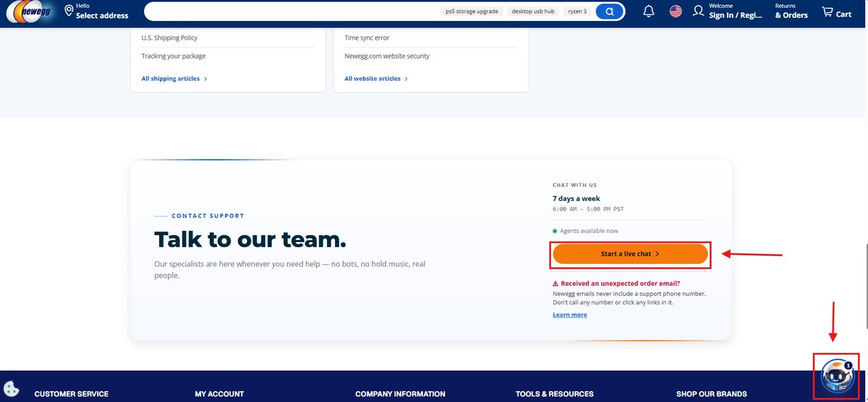Open U.S. Shipping Policy article
This screenshot has width=868, height=402.
(x=169, y=38)
